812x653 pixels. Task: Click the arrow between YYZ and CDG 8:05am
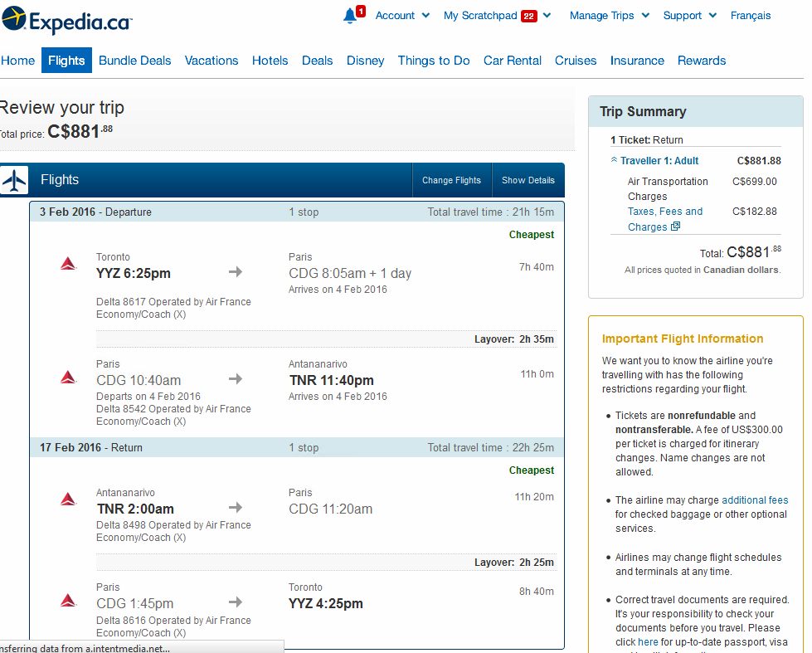pos(236,271)
